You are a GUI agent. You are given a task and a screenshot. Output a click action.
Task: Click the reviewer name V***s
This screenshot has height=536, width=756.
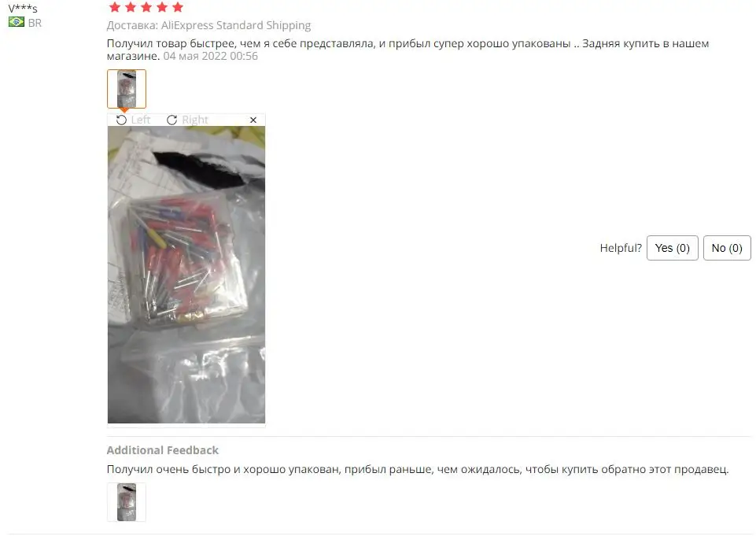(x=23, y=8)
